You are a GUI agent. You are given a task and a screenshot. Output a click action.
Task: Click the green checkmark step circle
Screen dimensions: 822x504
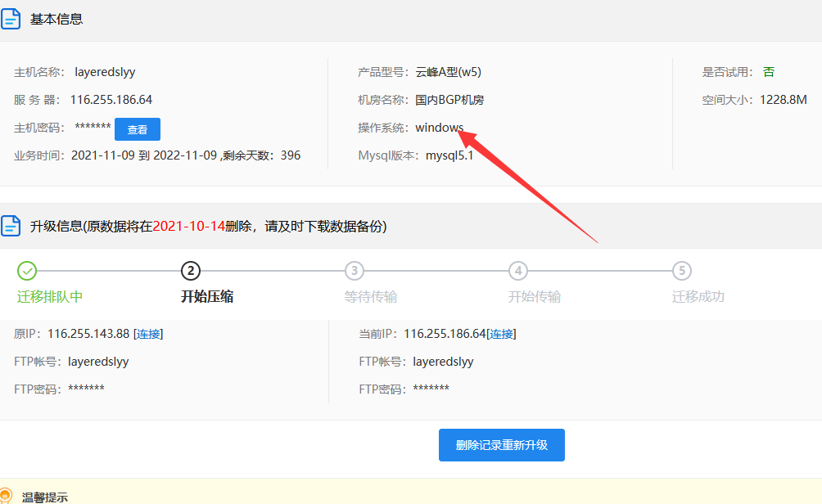click(x=27, y=271)
